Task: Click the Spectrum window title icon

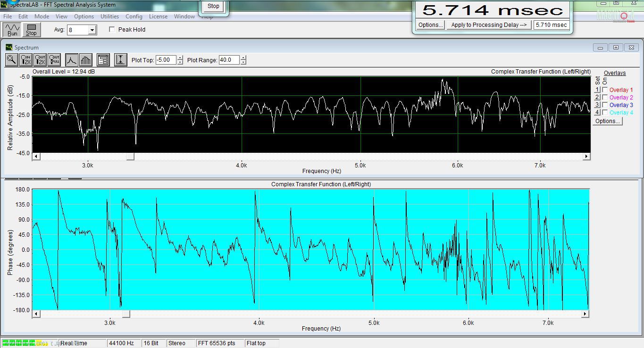Action: (x=9, y=47)
